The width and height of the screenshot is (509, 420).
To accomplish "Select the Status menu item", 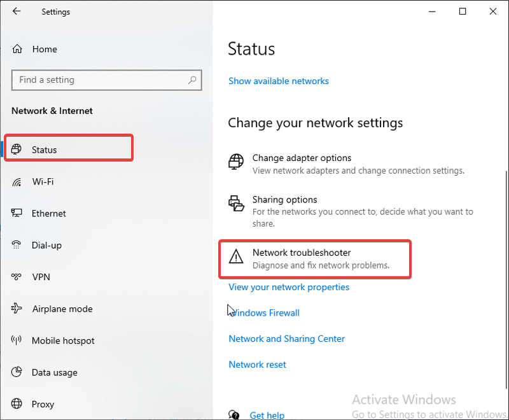I will click(x=69, y=148).
